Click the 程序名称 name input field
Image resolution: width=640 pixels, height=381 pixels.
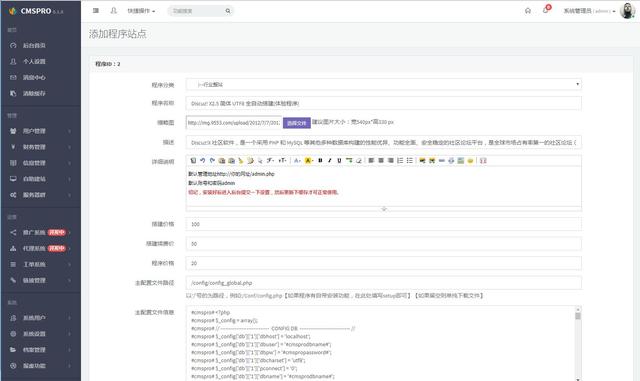pyautogui.click(x=384, y=103)
